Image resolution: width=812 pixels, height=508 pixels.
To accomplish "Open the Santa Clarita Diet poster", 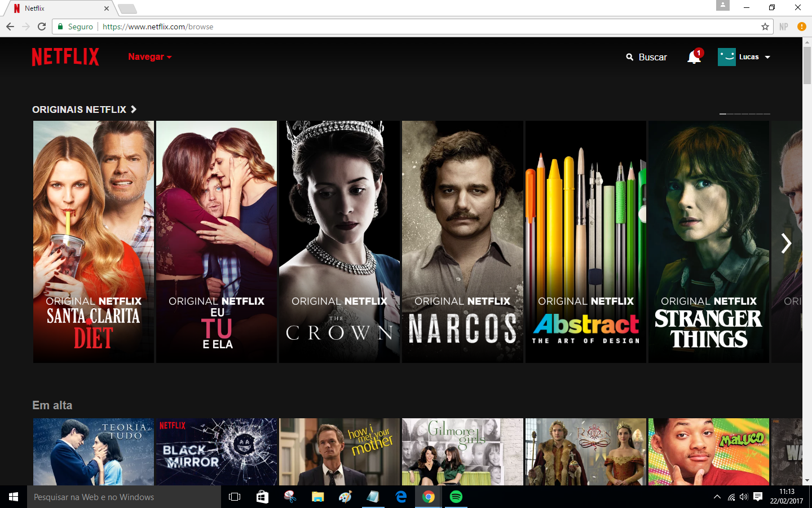I will (94, 242).
